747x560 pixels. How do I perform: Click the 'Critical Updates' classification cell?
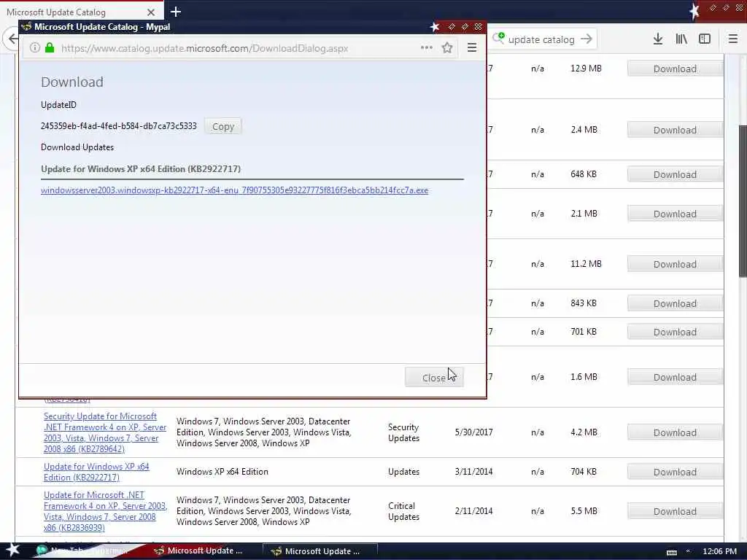click(403, 511)
